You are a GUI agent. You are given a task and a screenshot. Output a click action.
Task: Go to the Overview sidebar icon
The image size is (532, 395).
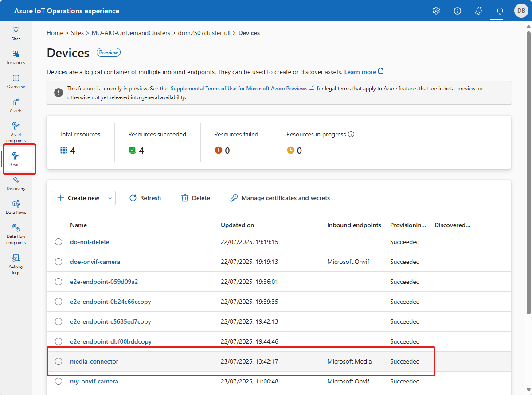[x=16, y=81]
